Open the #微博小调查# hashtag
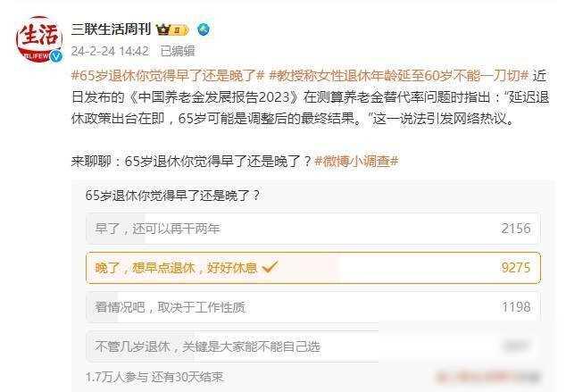This screenshot has width=566, height=392. click(x=356, y=161)
